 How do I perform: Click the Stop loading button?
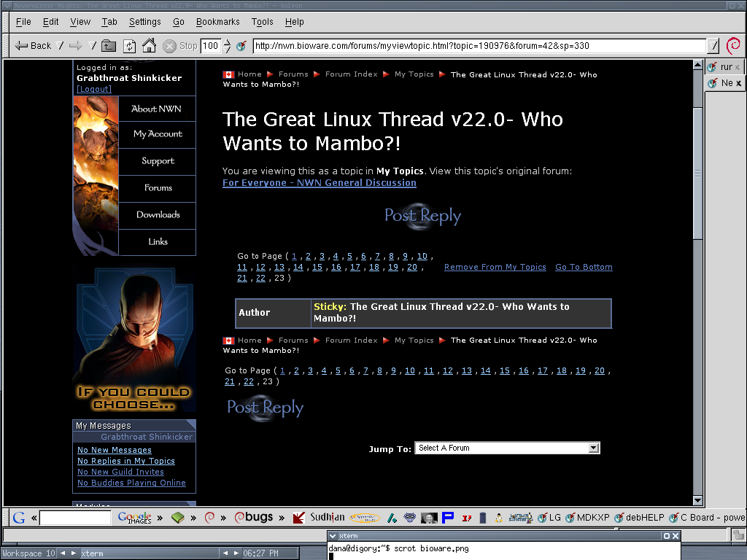tap(180, 46)
